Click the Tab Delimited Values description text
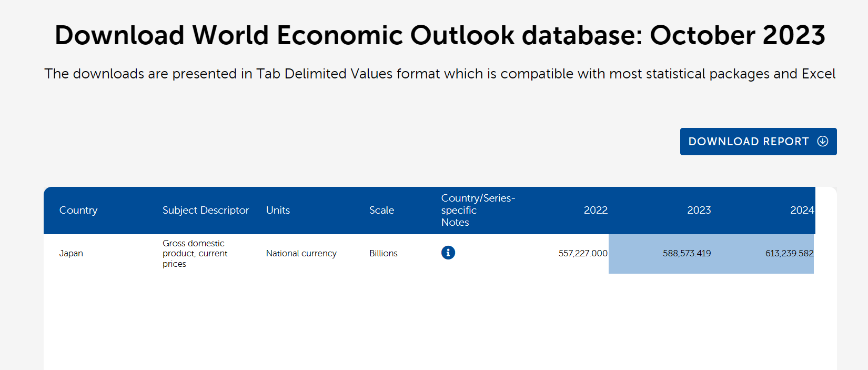 coord(440,74)
